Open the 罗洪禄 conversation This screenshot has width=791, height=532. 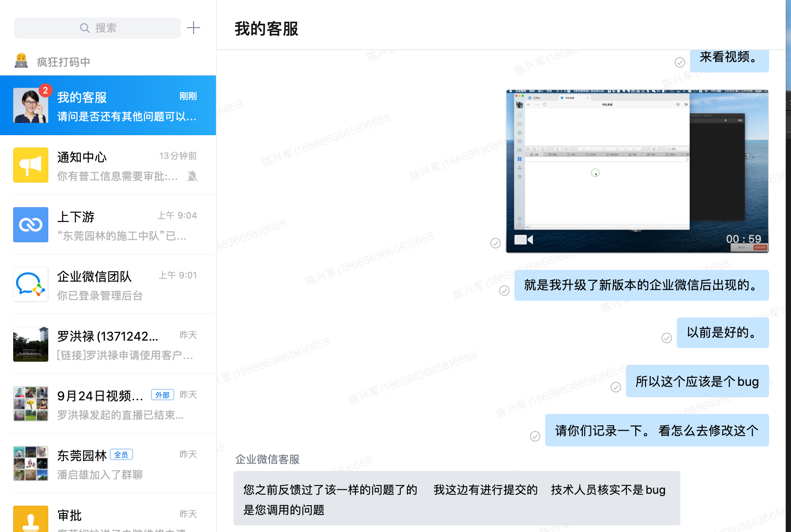point(108,344)
